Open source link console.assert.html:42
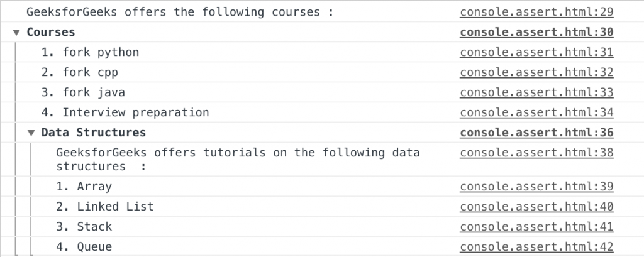Screen dimensions: 644x257 (536, 247)
